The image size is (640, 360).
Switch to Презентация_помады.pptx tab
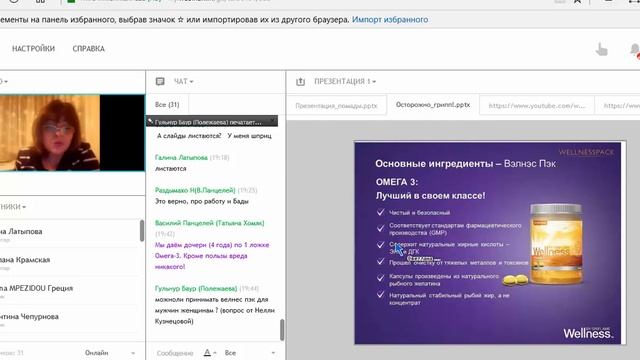(336, 105)
